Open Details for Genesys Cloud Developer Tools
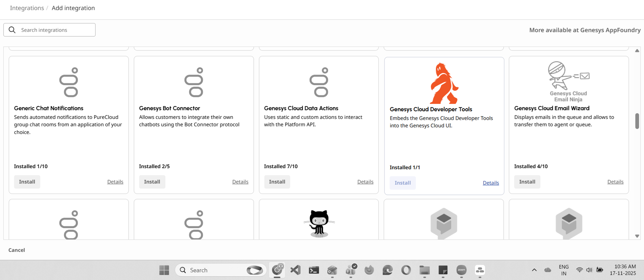644x280 pixels. coord(491,183)
